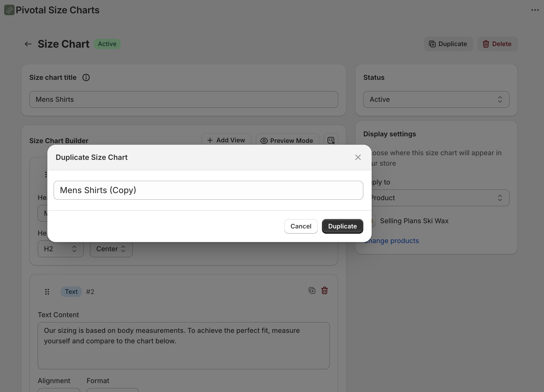Click the Pivotal Size Charts app logo
Image resolution: width=544 pixels, height=392 pixels.
click(9, 10)
